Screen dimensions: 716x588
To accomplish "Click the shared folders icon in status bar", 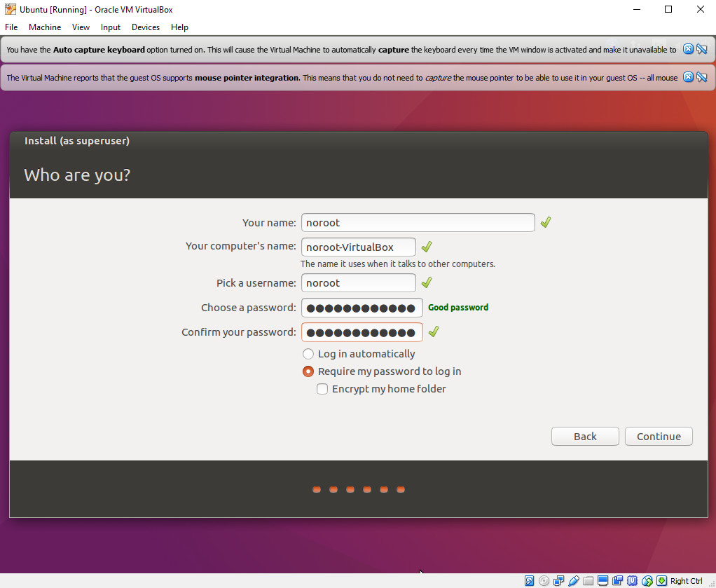I will tap(588, 581).
